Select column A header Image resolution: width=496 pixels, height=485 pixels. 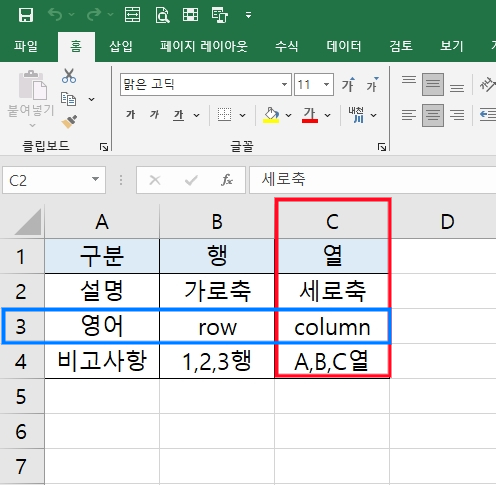(x=102, y=221)
